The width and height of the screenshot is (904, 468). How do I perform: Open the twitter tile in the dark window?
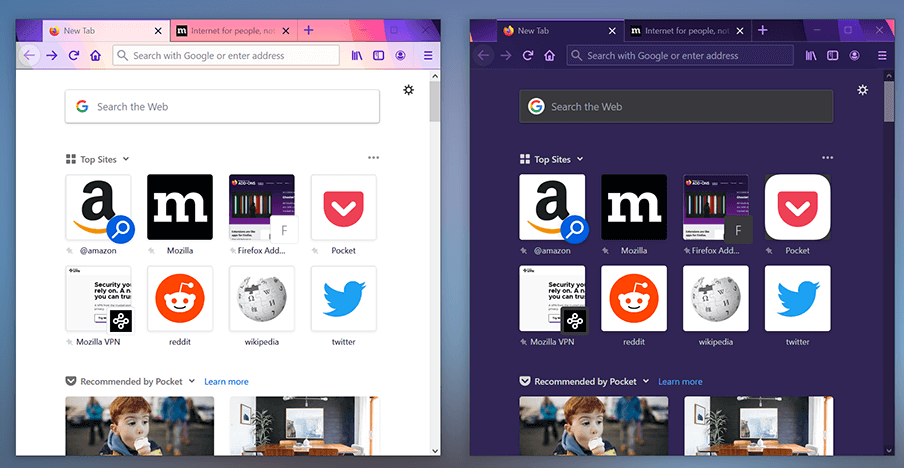coord(798,299)
